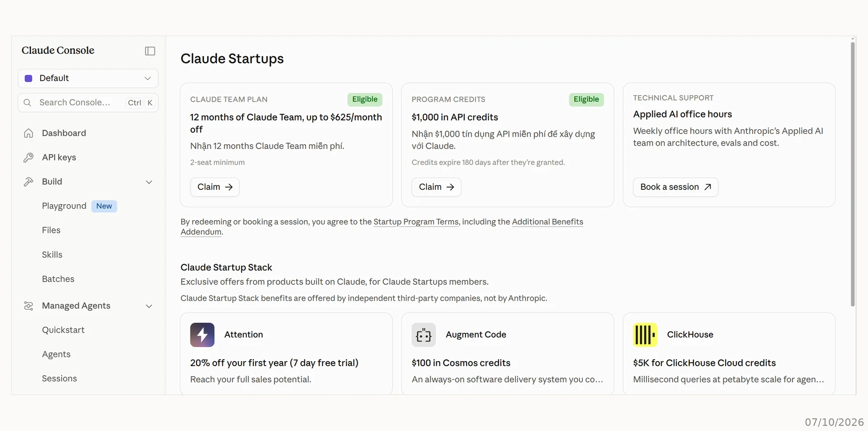Open the Attention offer card title
Screen dimensions: 868x431
click(243, 334)
